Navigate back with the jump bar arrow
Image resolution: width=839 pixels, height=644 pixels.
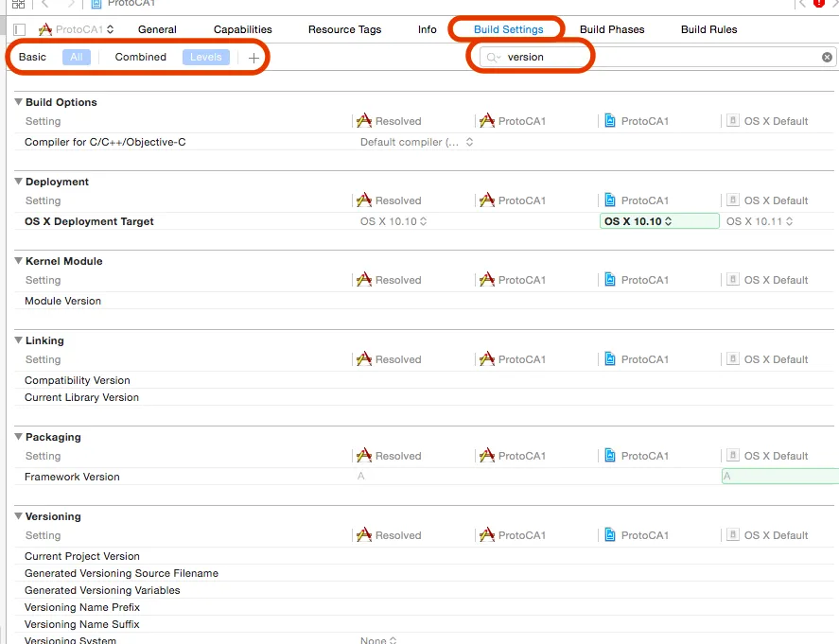[x=45, y=4]
